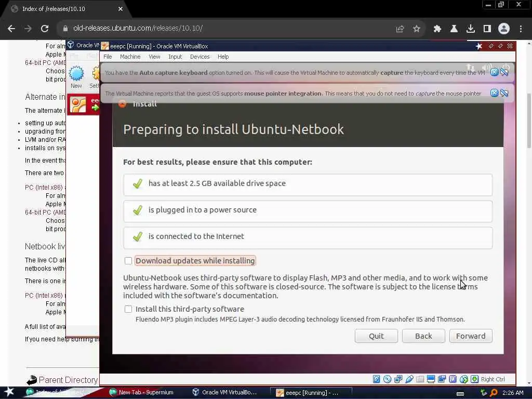The height and width of the screenshot is (399, 532).
Task: Click the Right Ctrl host key label
Action: pos(493,379)
